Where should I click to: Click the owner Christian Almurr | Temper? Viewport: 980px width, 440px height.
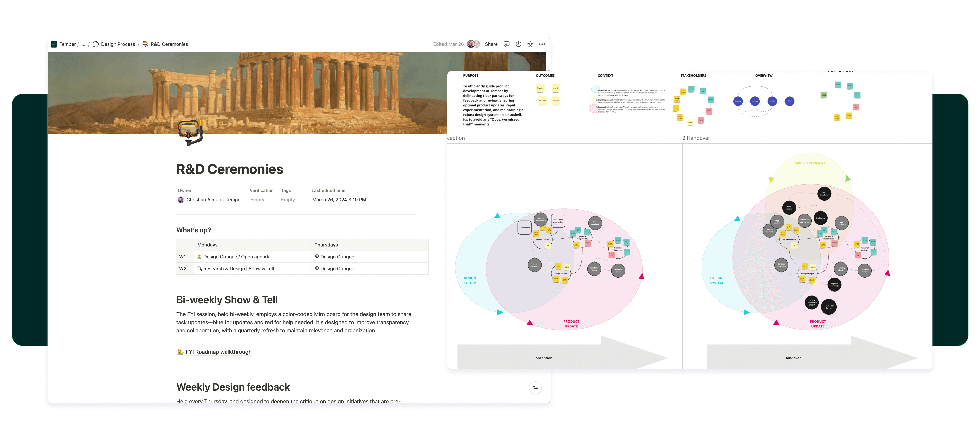(x=214, y=199)
